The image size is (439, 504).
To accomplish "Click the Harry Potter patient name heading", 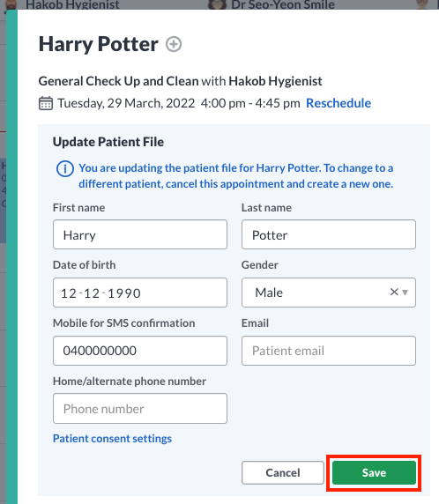I will (x=99, y=44).
